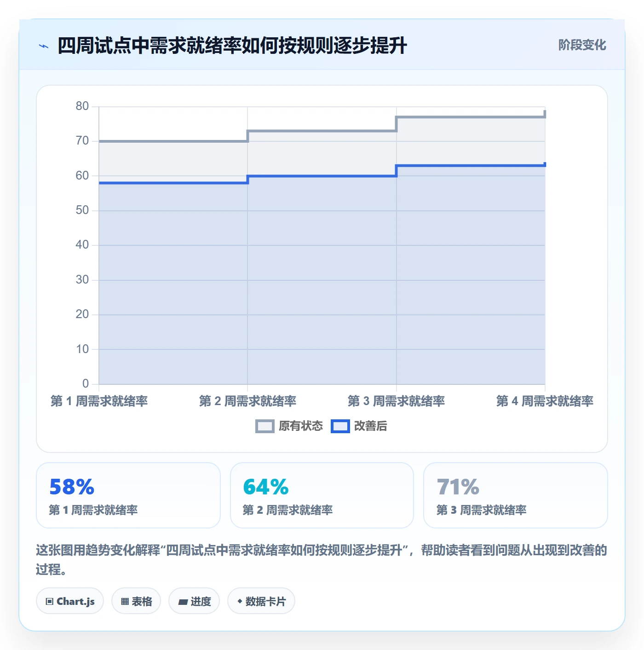644x650 pixels.
Task: Click the 50 tick on the y-axis
Action: 82,210
